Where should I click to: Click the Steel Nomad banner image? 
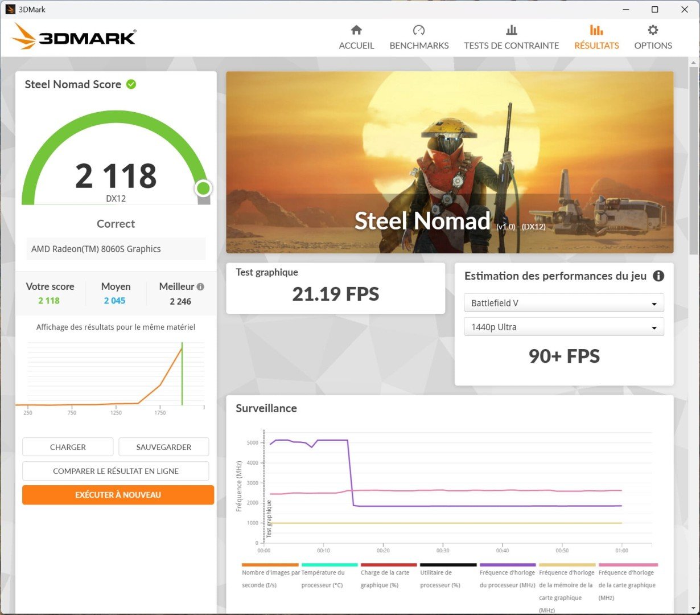[x=450, y=162]
